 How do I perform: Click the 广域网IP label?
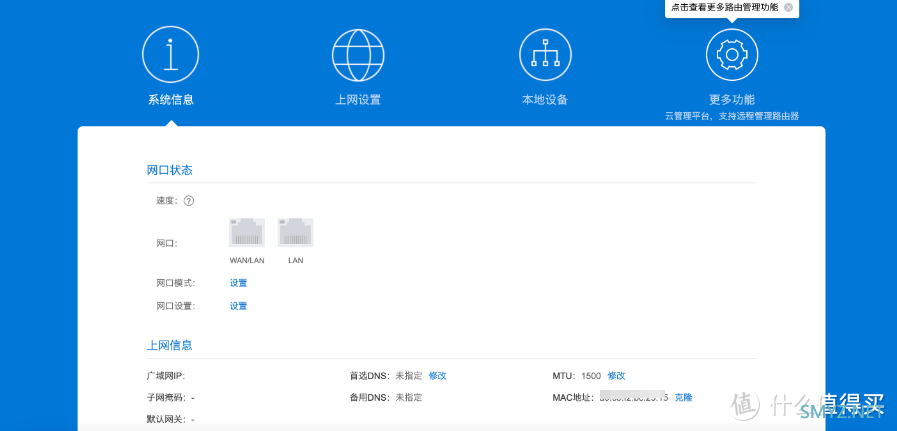pyautogui.click(x=166, y=376)
